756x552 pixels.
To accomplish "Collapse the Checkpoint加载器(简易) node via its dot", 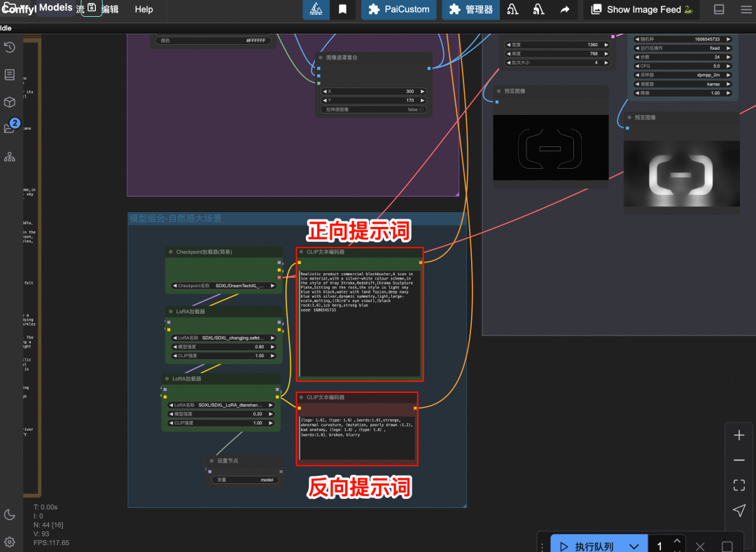I will (x=171, y=252).
